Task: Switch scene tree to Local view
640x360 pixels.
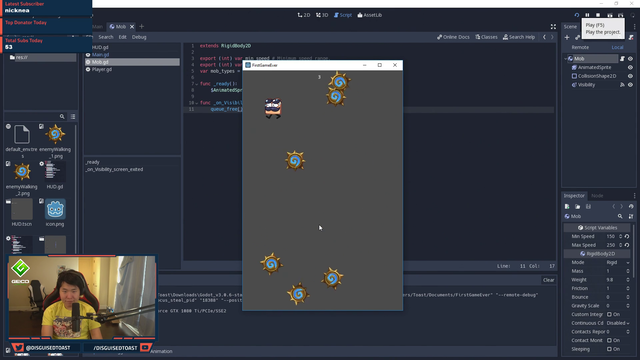Action: (617, 47)
